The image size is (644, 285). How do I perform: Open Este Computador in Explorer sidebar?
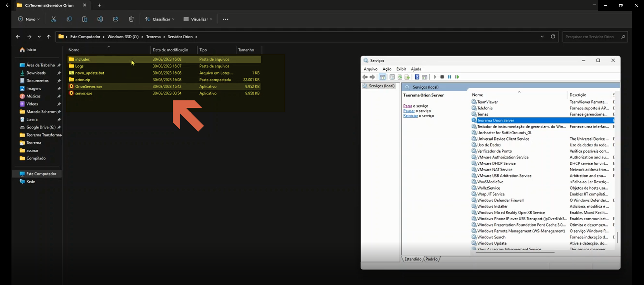coord(38,174)
